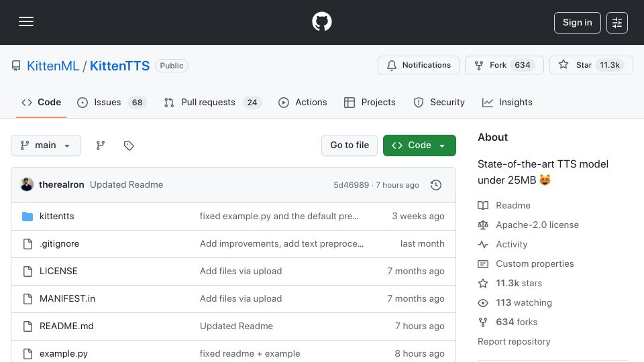The width and height of the screenshot is (644, 362).
Task: Click the GitHub Octocat logo
Action: [x=321, y=21]
